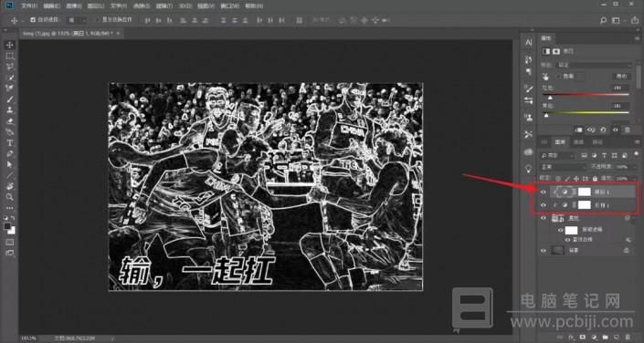Image resolution: width=644 pixels, height=343 pixels.
Task: Create new adjustment layer icon
Action: 594,337
